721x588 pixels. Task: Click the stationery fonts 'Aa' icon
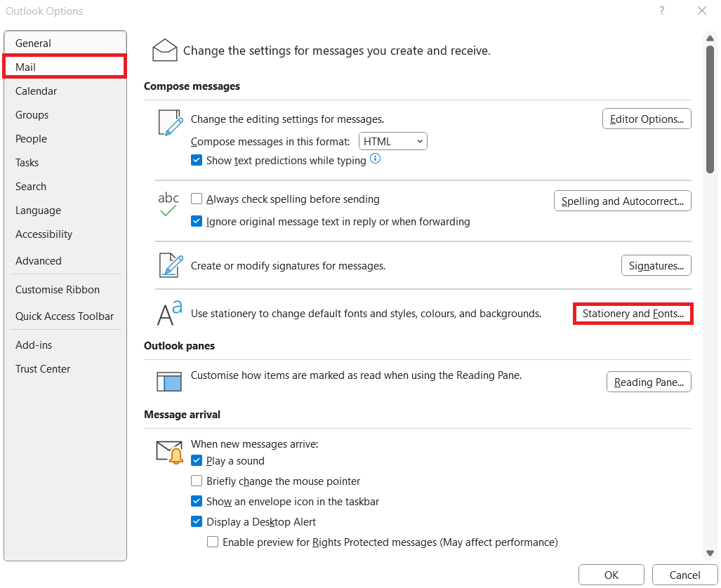[170, 313]
